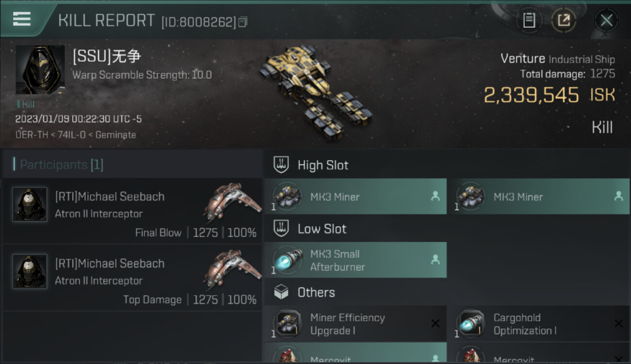This screenshot has height=364, width=631.
Task: Open the clipboard notes icon
Action: pyautogui.click(x=529, y=20)
